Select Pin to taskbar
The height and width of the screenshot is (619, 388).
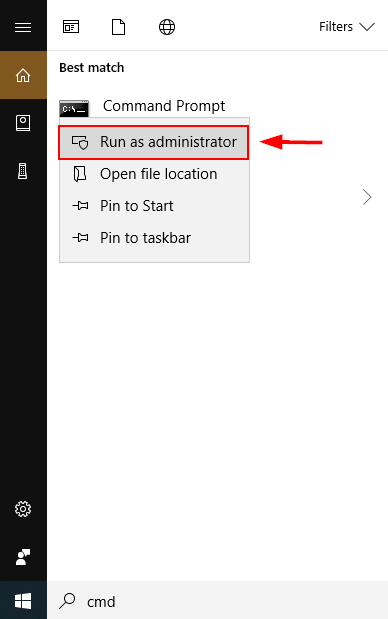pyautogui.click(x=154, y=238)
